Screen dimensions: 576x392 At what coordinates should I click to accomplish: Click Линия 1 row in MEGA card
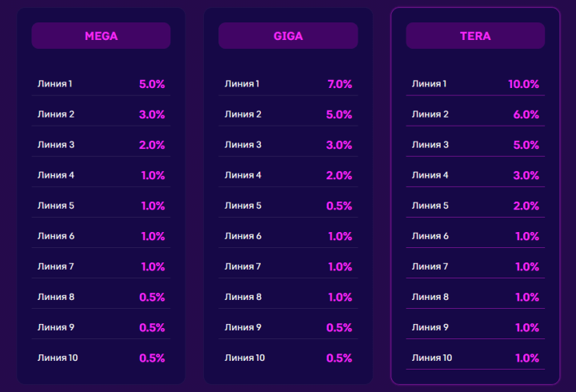[x=101, y=84]
